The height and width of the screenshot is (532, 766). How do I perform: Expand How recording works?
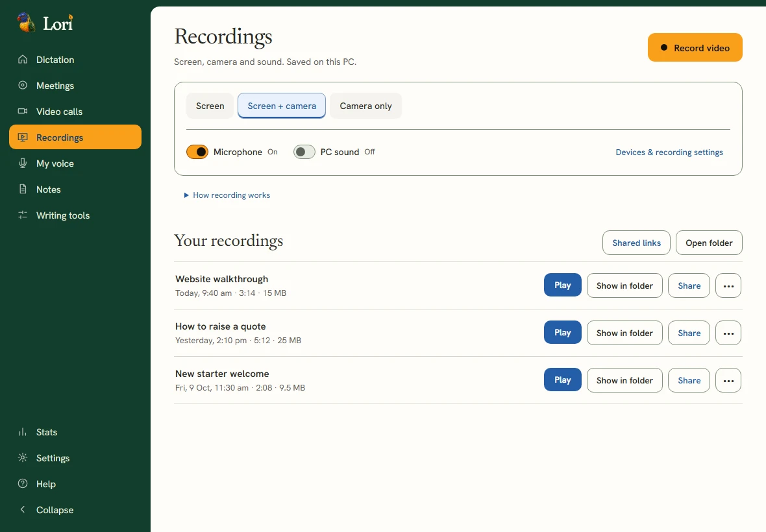(227, 195)
